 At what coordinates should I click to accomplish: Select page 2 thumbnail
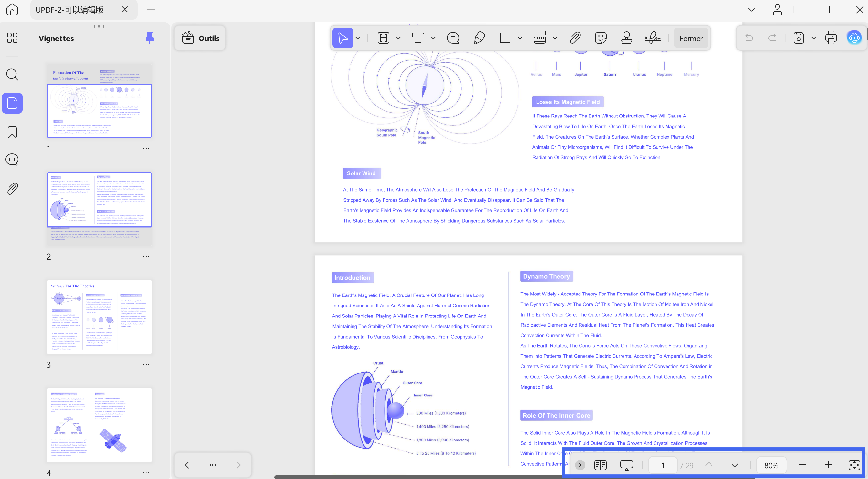99,209
